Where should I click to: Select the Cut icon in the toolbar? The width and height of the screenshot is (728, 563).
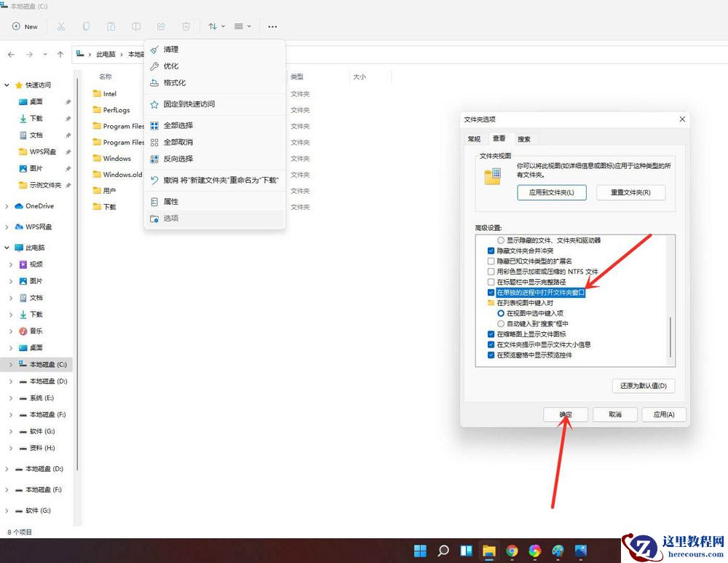(60, 26)
